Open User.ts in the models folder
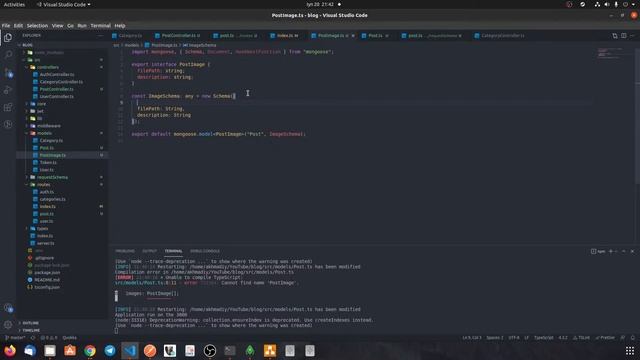The image size is (640, 360). [x=47, y=170]
